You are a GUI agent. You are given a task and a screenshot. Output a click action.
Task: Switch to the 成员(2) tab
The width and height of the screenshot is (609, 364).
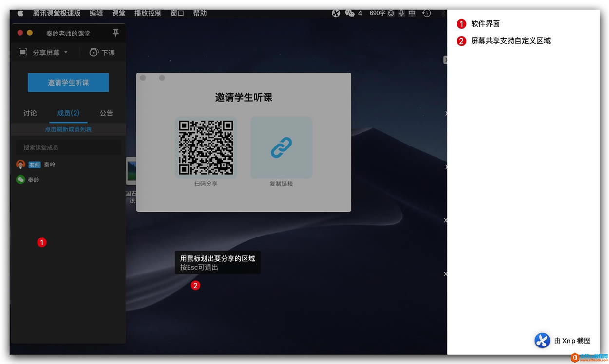68,113
